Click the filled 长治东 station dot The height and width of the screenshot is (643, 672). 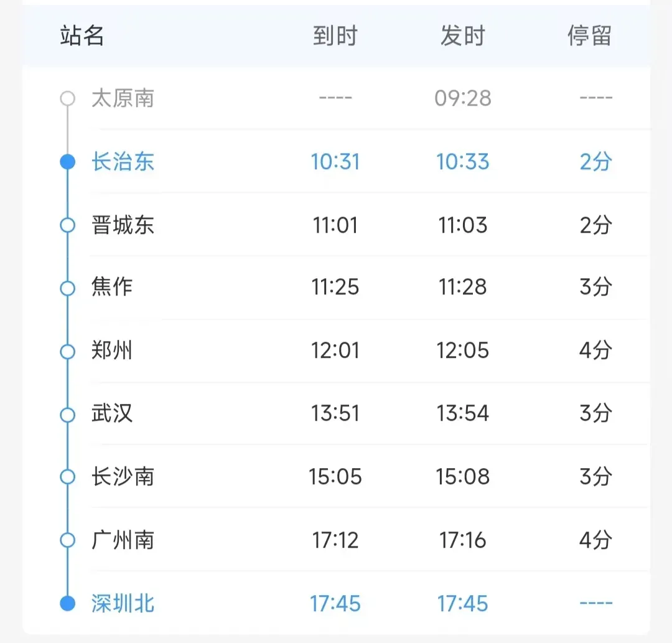[67, 162]
